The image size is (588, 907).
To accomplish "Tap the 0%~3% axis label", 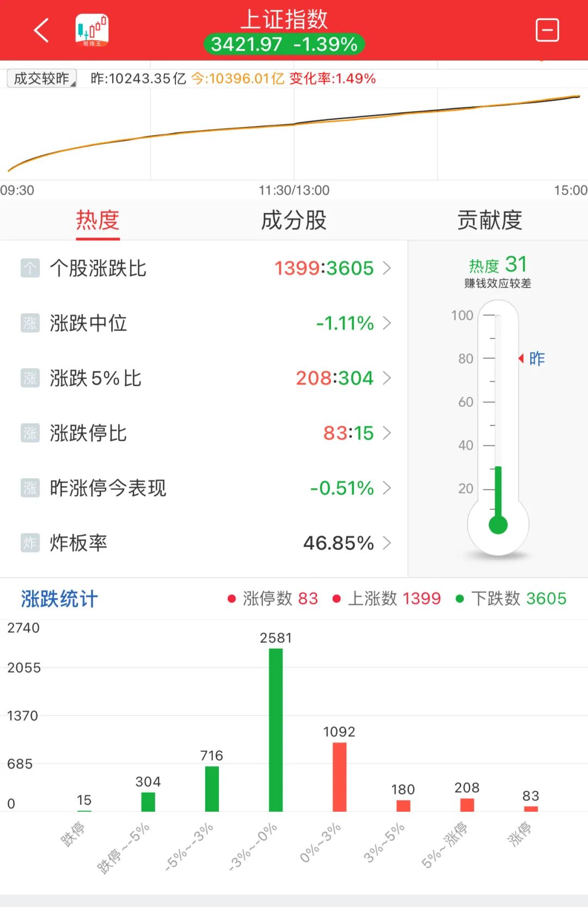I will click(320, 843).
